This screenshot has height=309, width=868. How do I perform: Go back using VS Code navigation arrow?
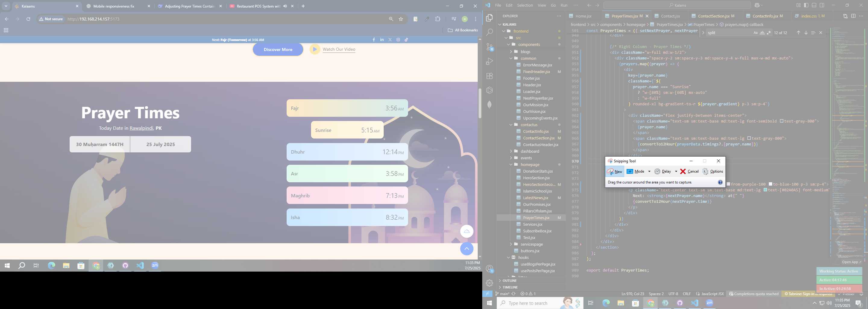[589, 5]
